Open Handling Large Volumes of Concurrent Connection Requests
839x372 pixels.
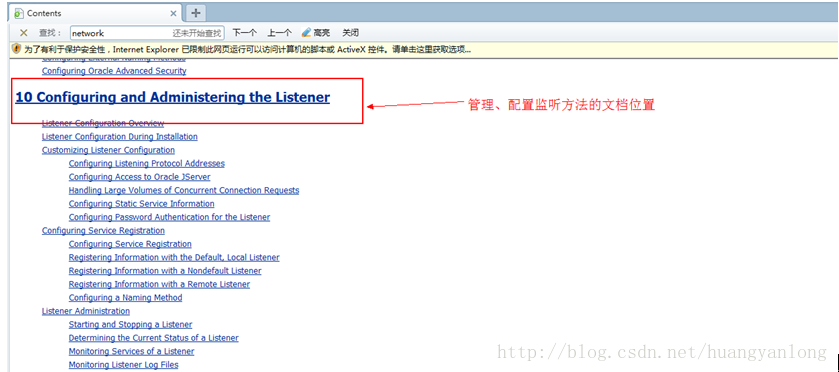pyautogui.click(x=184, y=190)
